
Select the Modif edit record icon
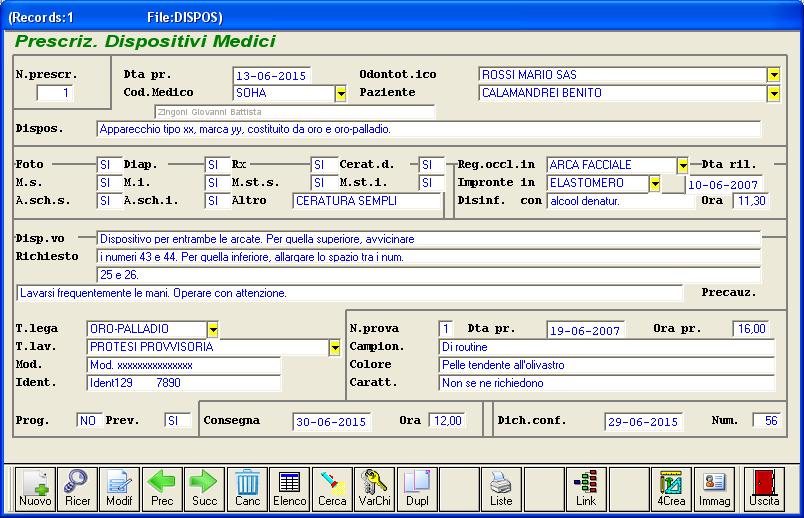(119, 489)
